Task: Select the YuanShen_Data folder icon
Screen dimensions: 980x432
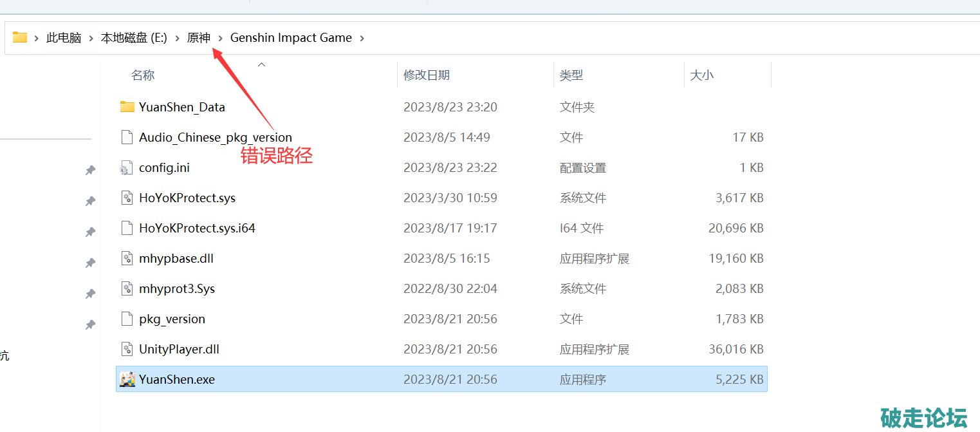Action: pos(127,107)
